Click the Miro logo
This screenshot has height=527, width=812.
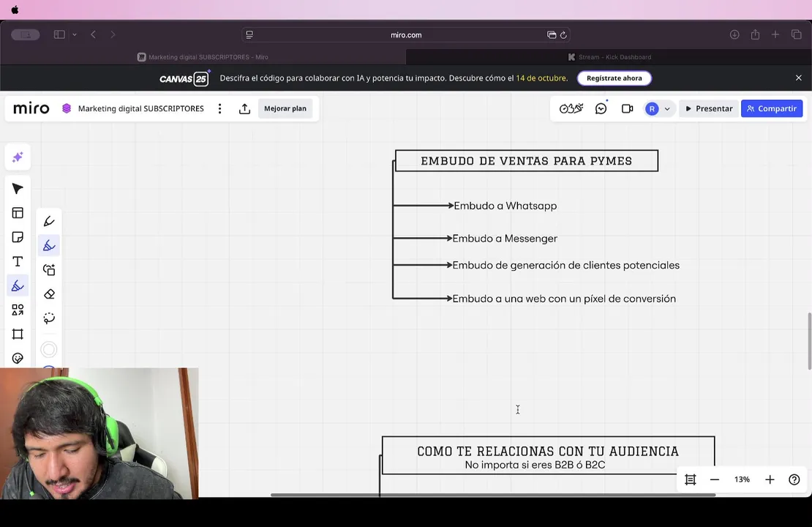coord(31,108)
